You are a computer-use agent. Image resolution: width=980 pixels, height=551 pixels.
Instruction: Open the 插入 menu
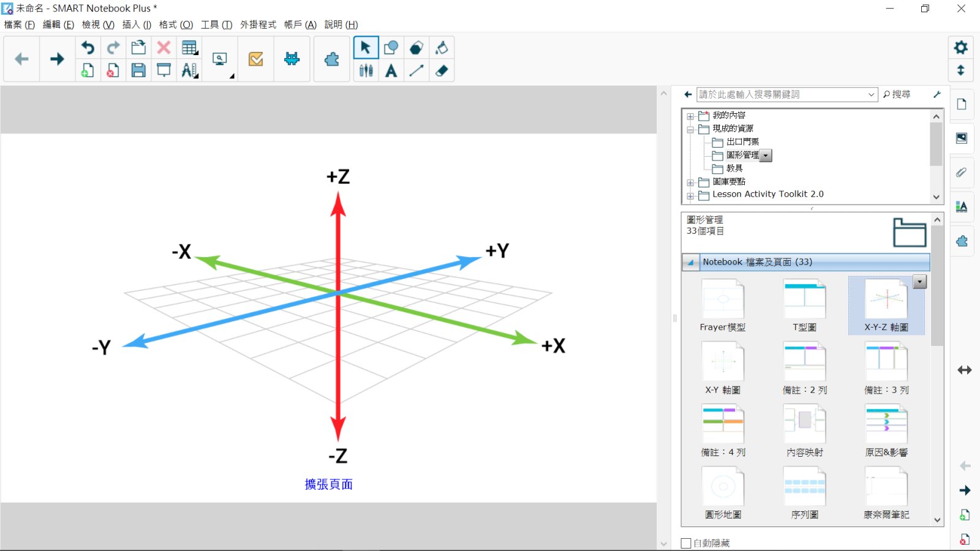[137, 24]
